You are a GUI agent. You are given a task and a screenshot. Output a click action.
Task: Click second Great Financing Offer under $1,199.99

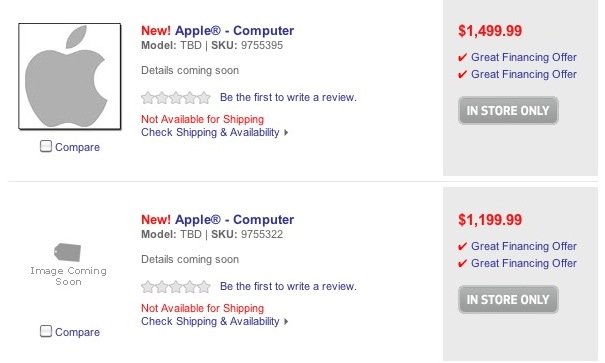click(524, 263)
